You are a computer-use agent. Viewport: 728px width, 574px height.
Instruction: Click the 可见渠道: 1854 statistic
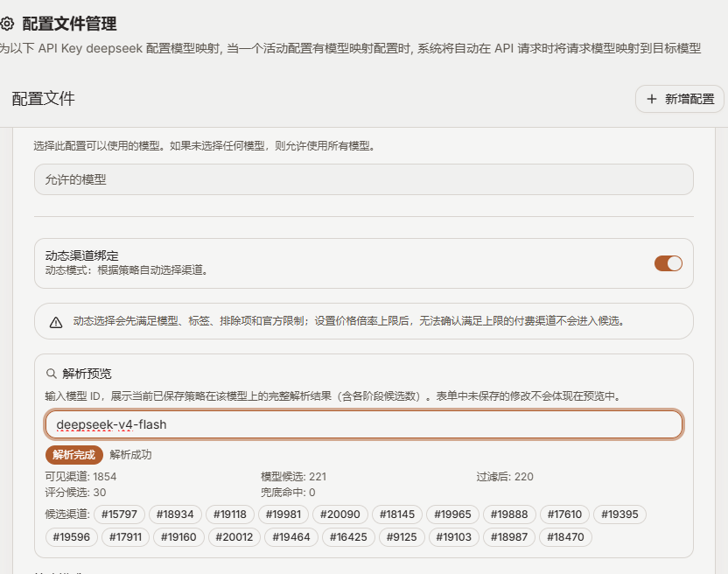click(x=80, y=477)
